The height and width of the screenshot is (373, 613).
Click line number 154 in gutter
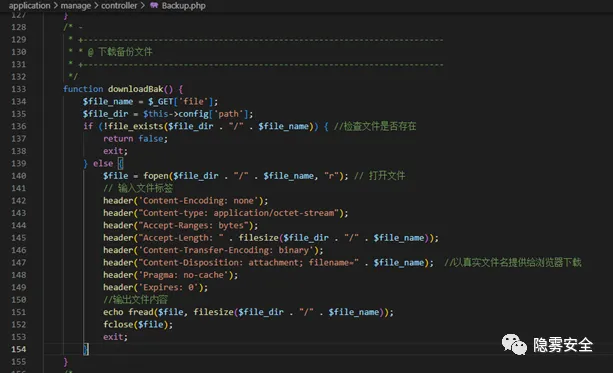(x=19, y=349)
